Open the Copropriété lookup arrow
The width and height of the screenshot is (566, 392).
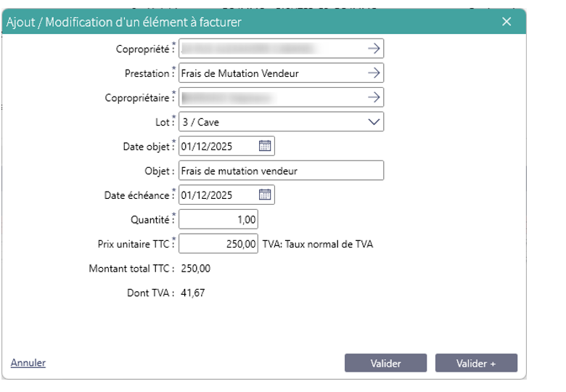374,49
